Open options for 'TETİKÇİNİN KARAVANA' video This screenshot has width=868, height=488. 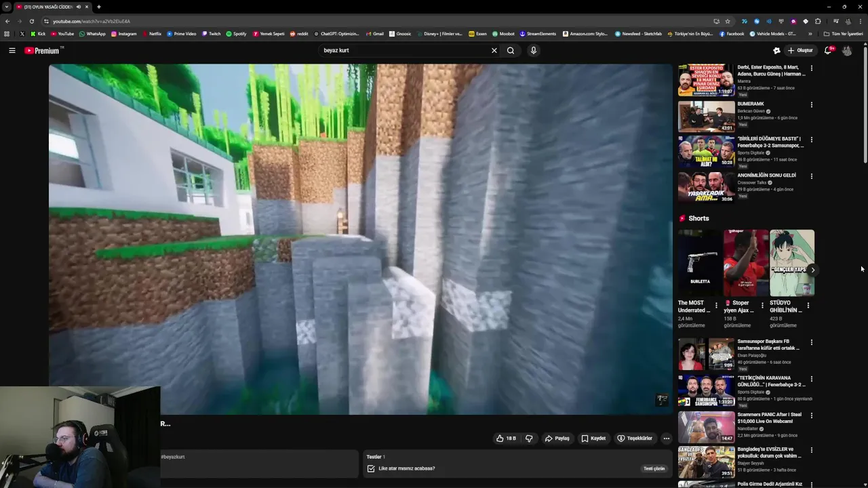[x=811, y=379]
